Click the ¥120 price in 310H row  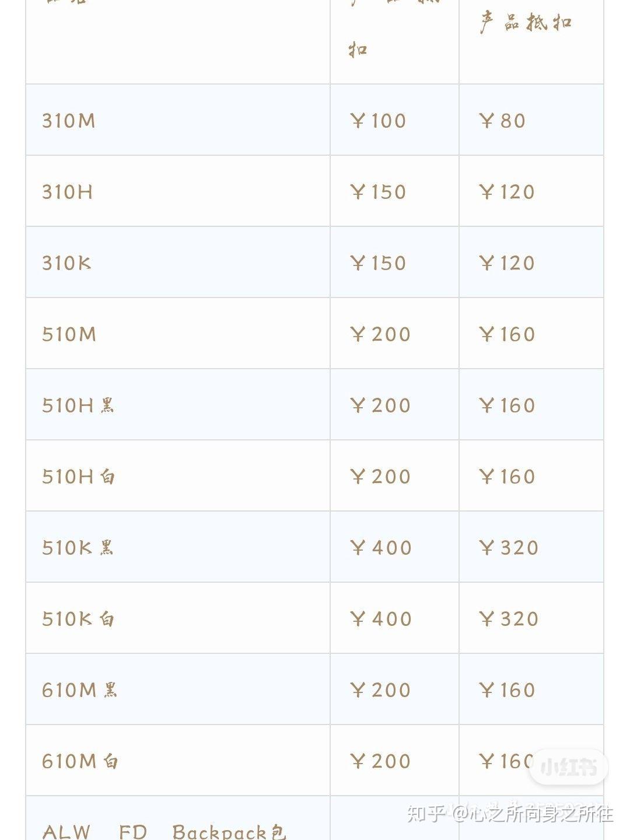506,192
